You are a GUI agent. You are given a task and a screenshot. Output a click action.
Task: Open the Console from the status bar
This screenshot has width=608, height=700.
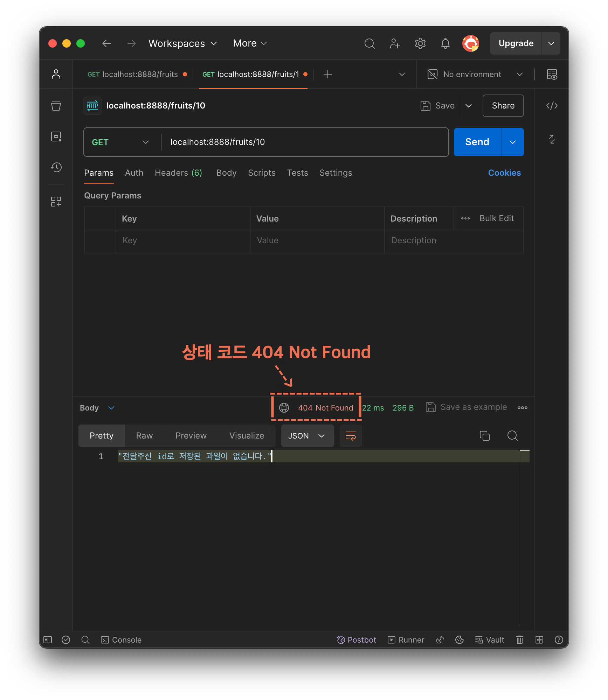(121, 640)
